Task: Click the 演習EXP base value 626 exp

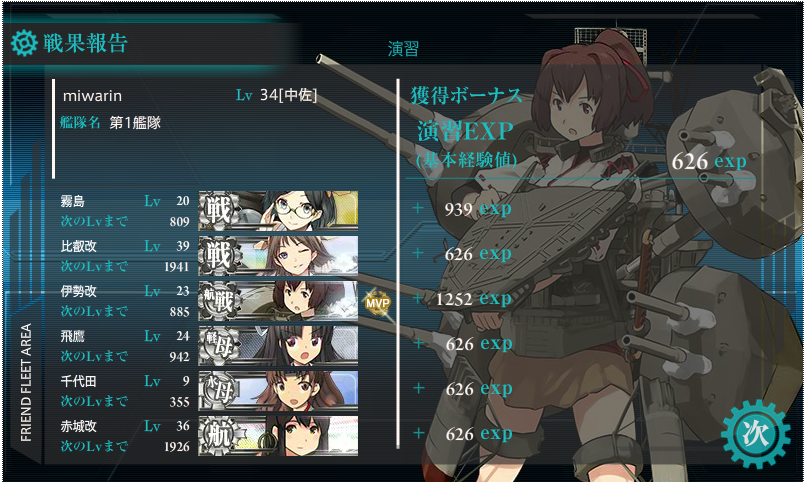Action: [709, 162]
